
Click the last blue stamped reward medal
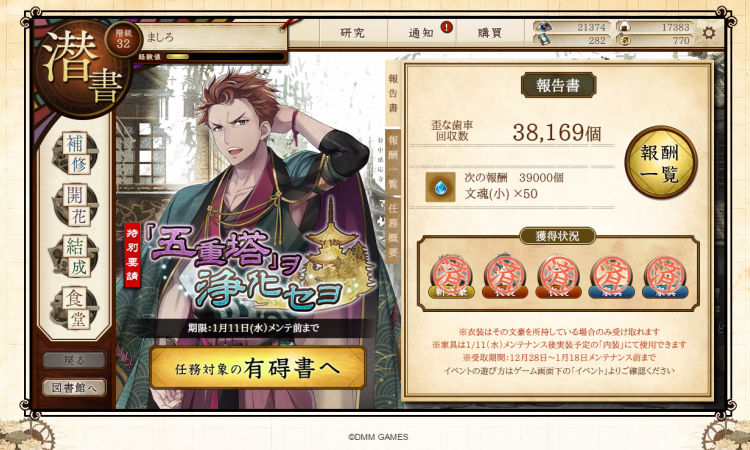pyautogui.click(x=664, y=277)
